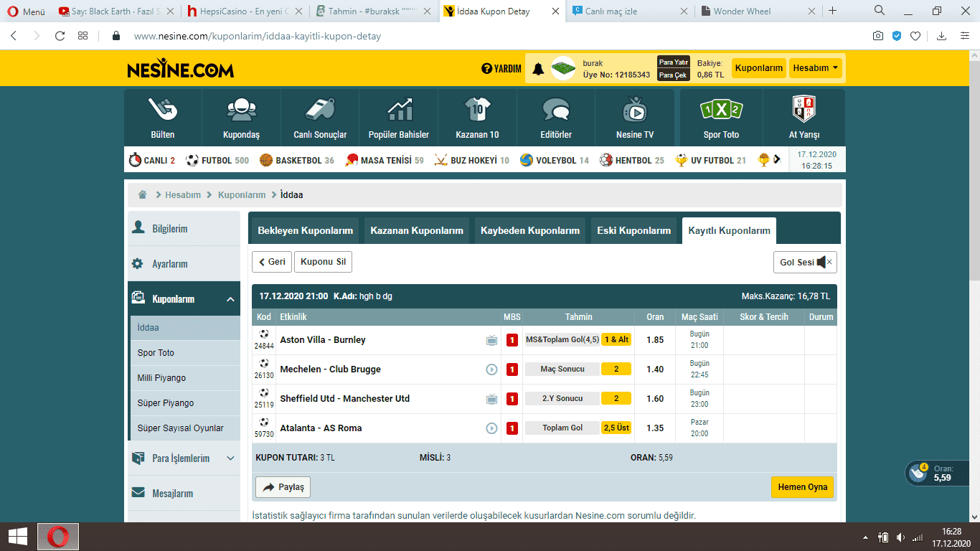The image size is (980, 551).
Task: Open Editörler speech bubble icon
Action: point(556,109)
